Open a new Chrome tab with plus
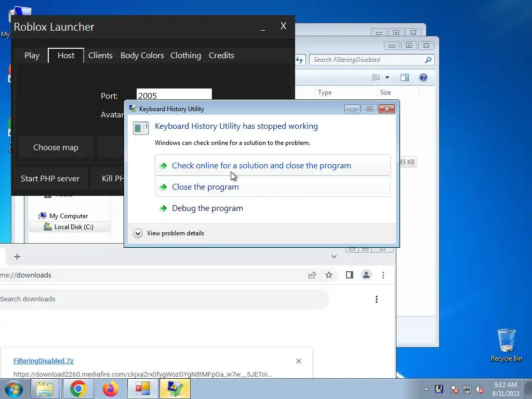 (17, 257)
